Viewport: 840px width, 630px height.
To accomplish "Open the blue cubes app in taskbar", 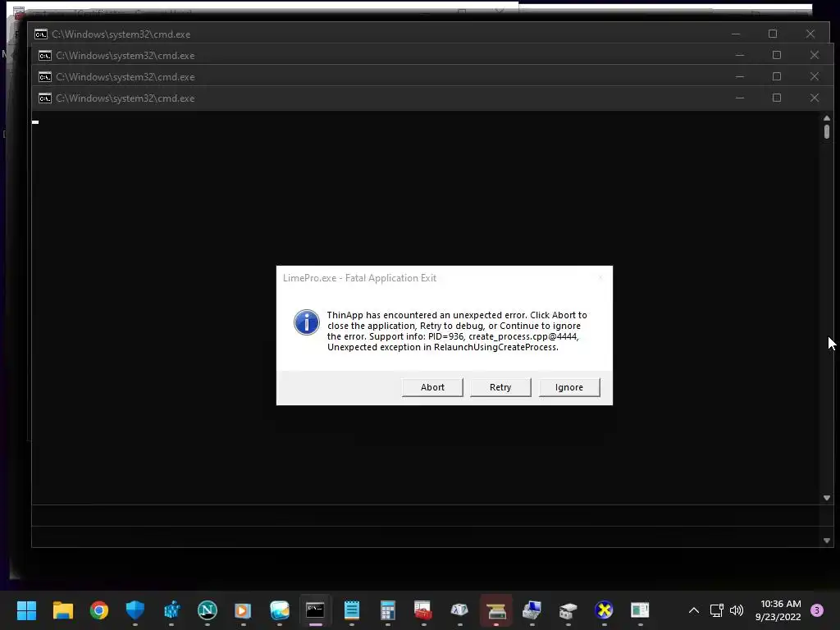I will point(171,610).
